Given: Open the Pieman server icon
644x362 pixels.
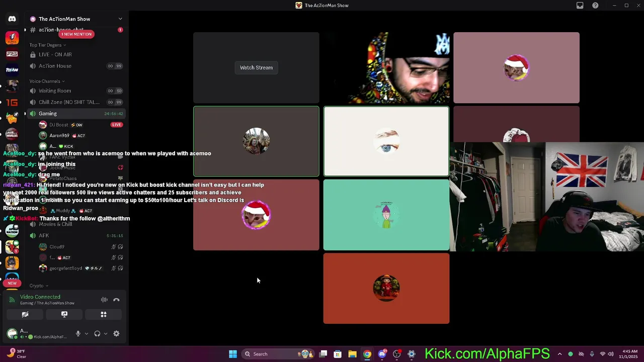Looking at the screenshot, I should pos(12,70).
